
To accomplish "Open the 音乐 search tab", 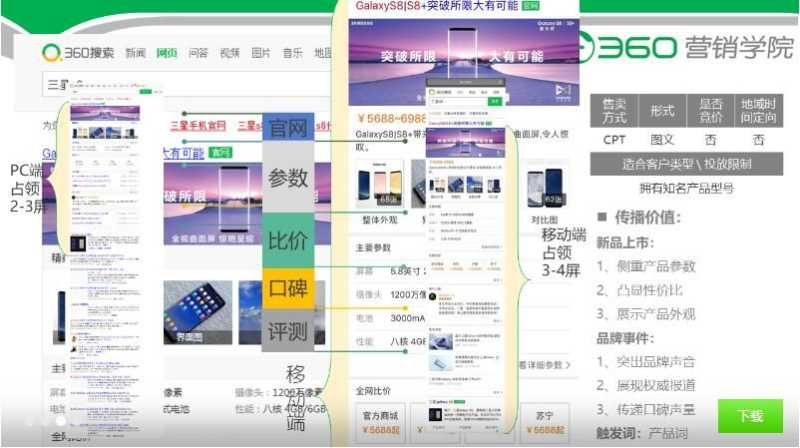I will (292, 53).
